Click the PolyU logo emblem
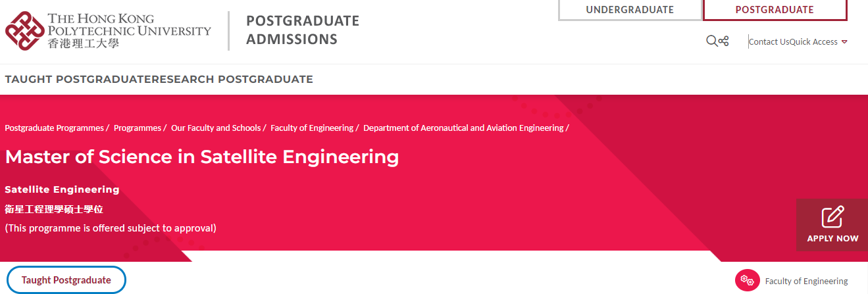 (24, 31)
